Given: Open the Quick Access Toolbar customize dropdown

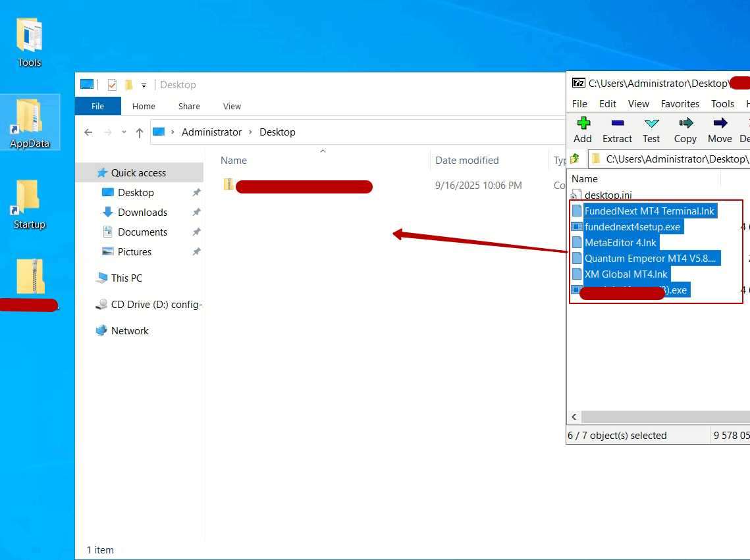Looking at the screenshot, I should coord(144,86).
